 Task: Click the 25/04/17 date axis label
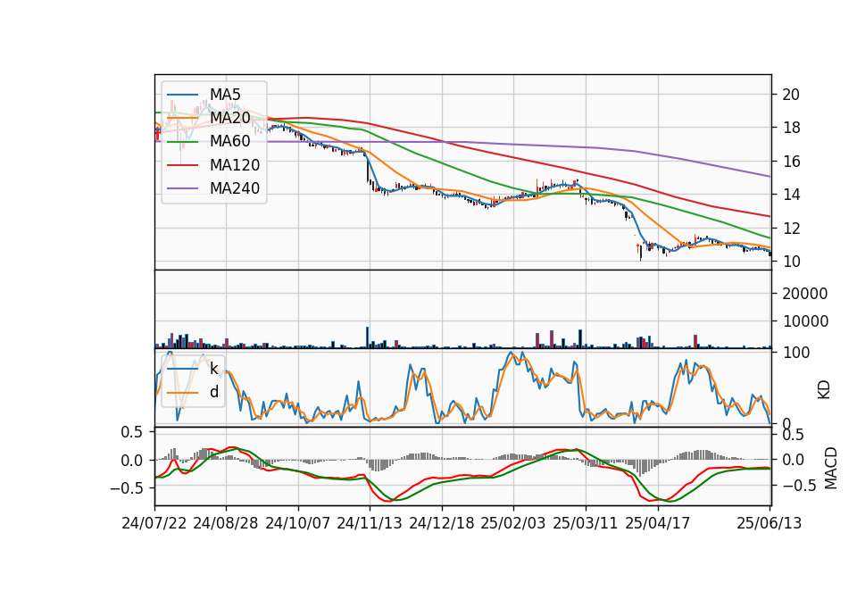tap(658, 523)
